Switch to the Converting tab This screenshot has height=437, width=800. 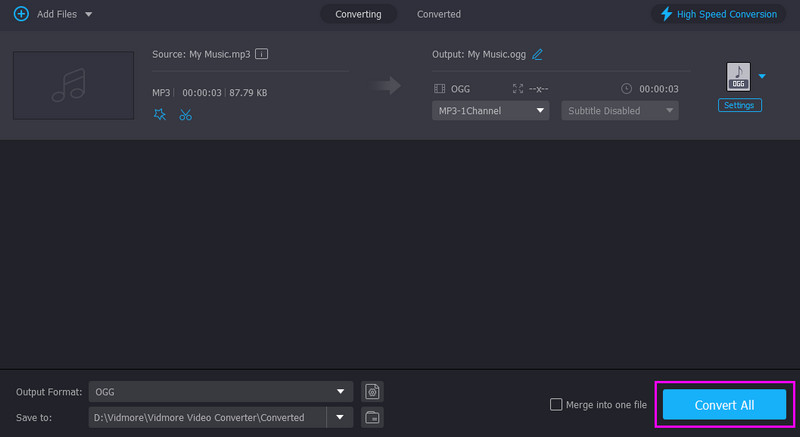point(358,14)
